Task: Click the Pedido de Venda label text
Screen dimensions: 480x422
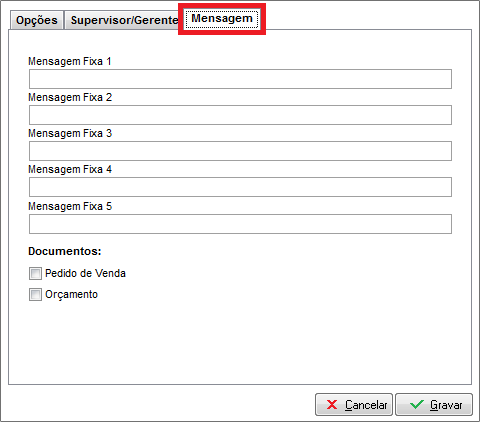Action: pyautogui.click(x=85, y=273)
